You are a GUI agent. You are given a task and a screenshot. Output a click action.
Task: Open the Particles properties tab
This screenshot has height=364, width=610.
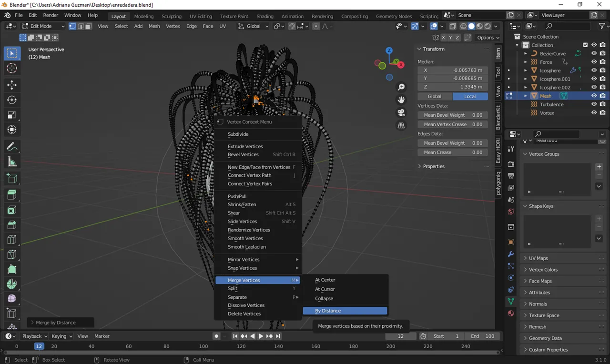[511, 266]
